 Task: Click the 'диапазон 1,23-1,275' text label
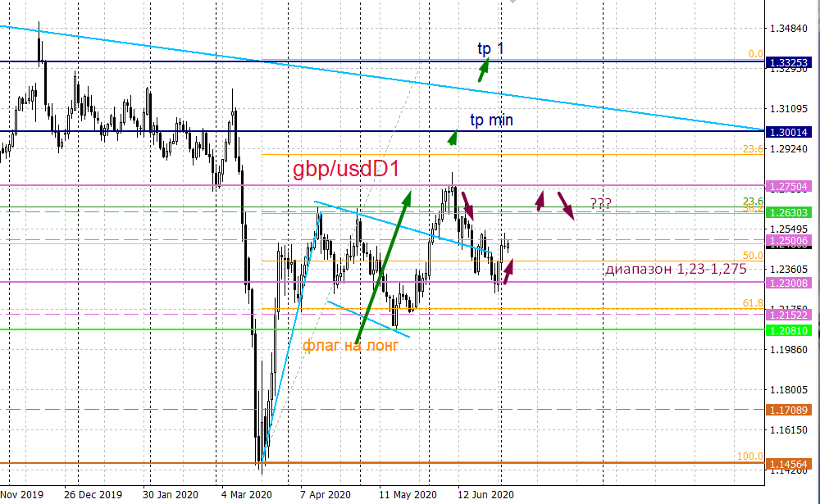point(676,270)
